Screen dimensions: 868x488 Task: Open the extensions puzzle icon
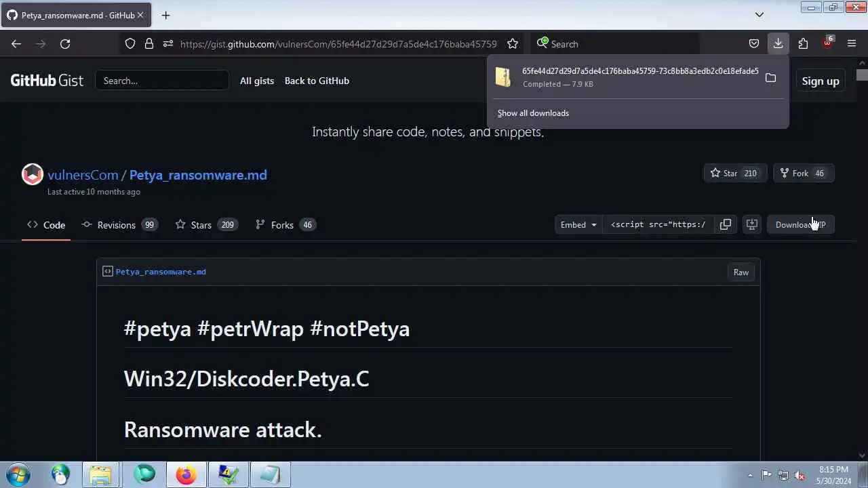click(x=803, y=43)
